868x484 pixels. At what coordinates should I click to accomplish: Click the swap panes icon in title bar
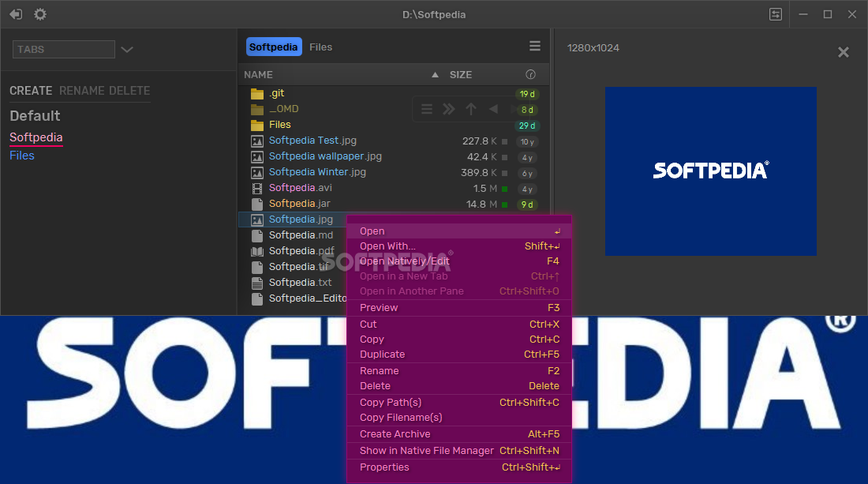776,14
